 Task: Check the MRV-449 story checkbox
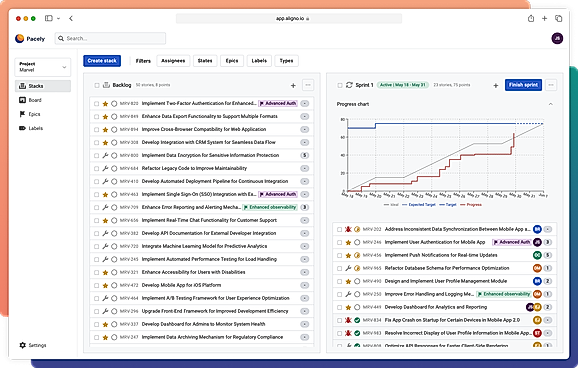pos(339,307)
